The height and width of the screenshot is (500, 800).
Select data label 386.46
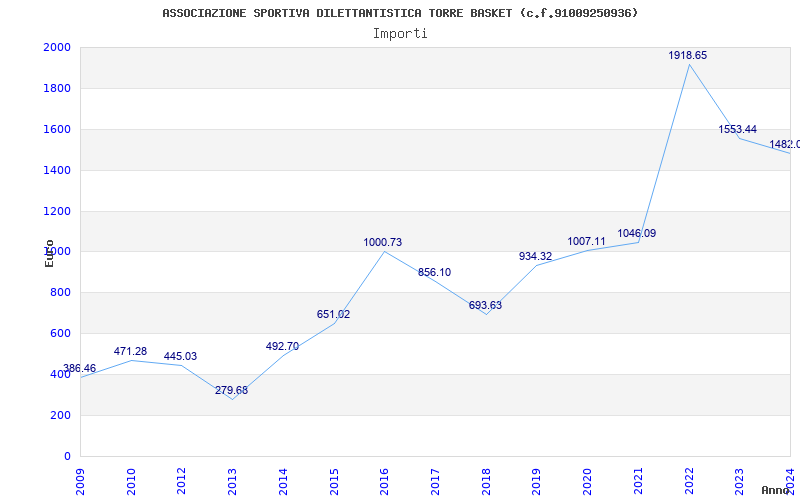tap(79, 368)
